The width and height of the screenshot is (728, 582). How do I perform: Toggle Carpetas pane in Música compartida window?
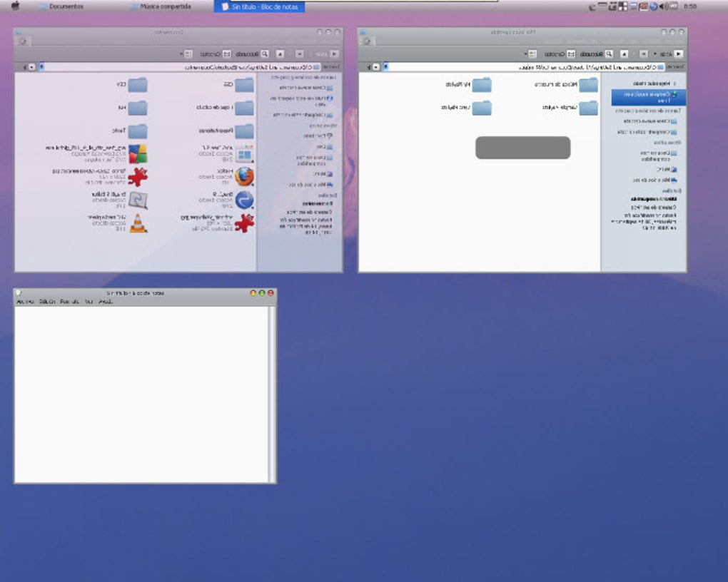tap(560, 53)
